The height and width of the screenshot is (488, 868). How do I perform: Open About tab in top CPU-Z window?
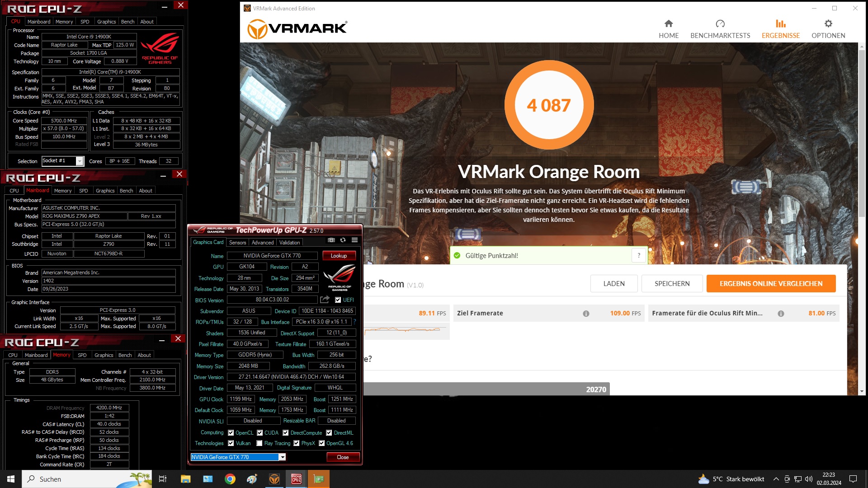147,22
